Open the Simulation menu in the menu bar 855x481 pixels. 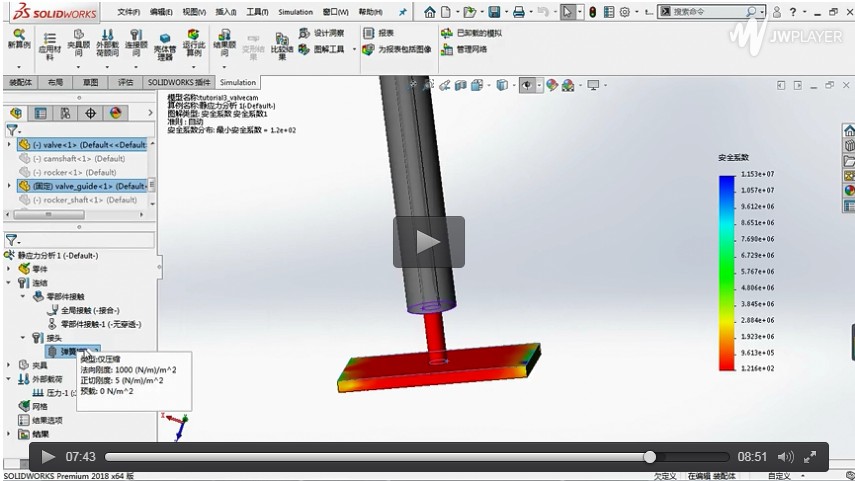295,12
